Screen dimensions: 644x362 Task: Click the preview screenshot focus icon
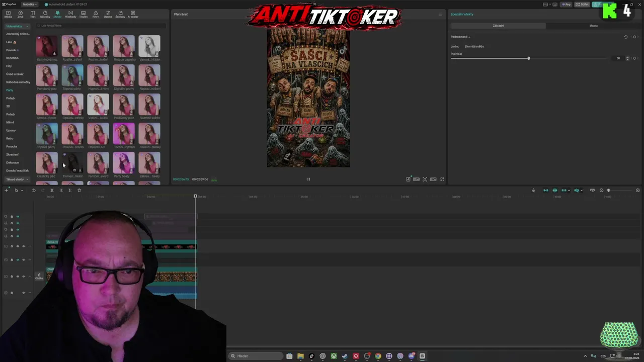[x=425, y=179]
